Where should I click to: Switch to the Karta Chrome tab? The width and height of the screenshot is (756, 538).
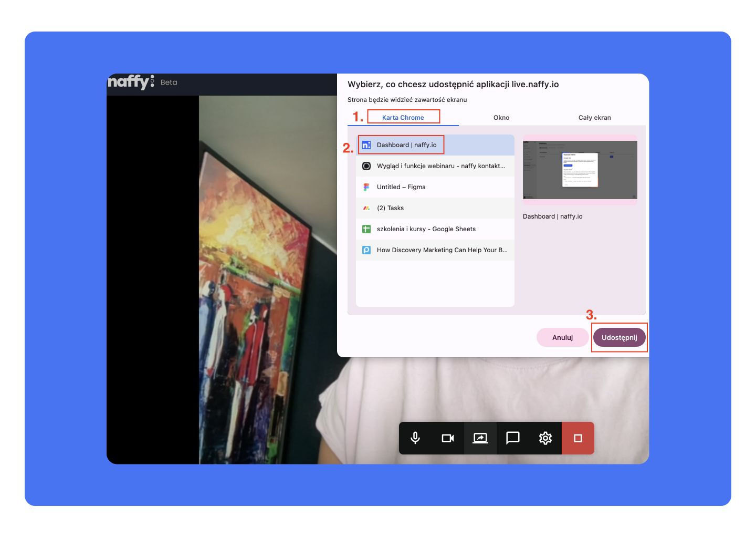[x=403, y=117]
